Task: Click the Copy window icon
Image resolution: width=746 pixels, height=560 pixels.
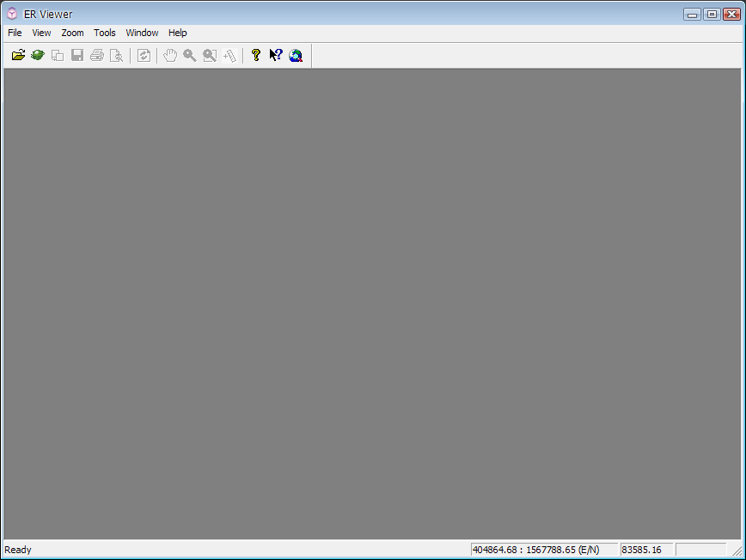Action: [58, 55]
